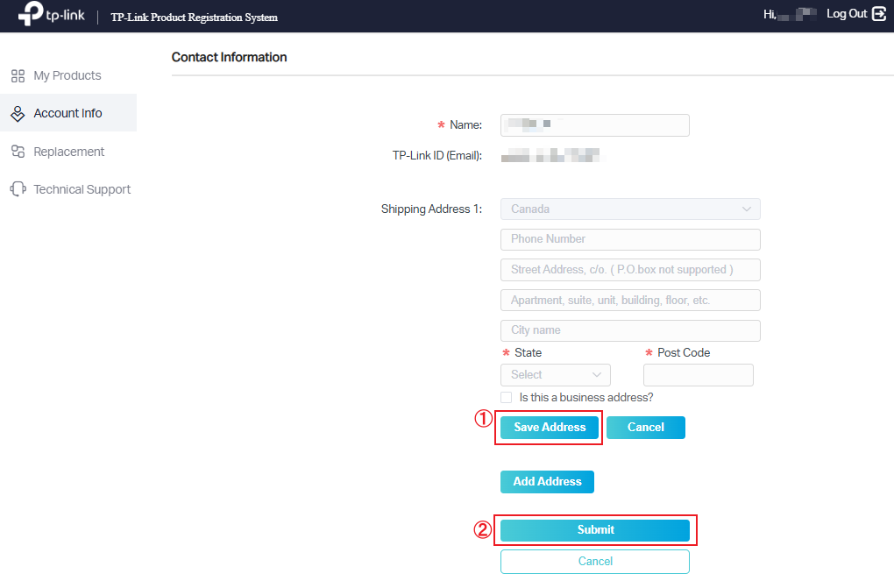
Task: Toggle 'Is this a business address?' option
Action: tap(506, 397)
